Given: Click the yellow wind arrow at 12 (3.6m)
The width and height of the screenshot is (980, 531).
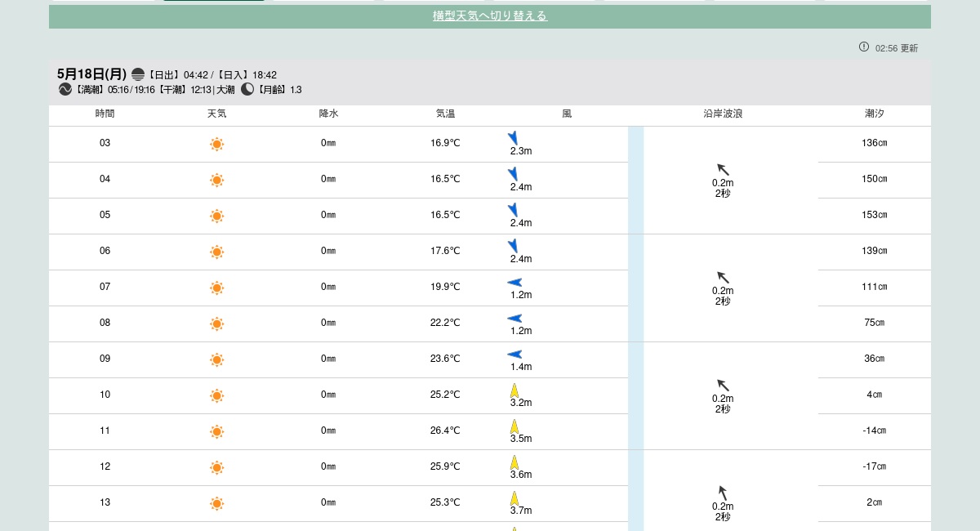Looking at the screenshot, I should 514,462.
